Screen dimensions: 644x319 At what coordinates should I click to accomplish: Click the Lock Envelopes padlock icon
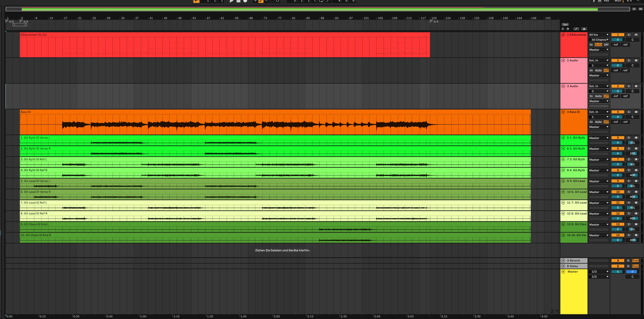[x=584, y=29]
